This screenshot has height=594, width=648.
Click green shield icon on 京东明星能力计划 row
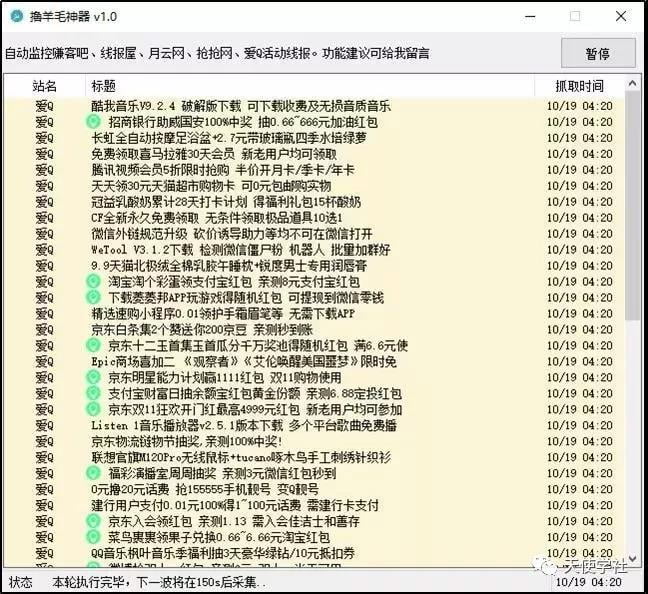coord(93,377)
